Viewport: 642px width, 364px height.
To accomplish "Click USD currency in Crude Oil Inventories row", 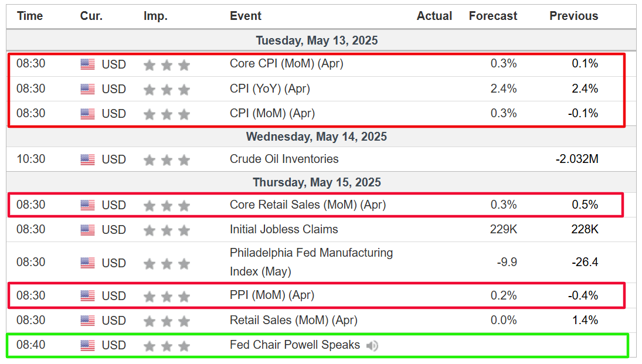I will [x=113, y=159].
